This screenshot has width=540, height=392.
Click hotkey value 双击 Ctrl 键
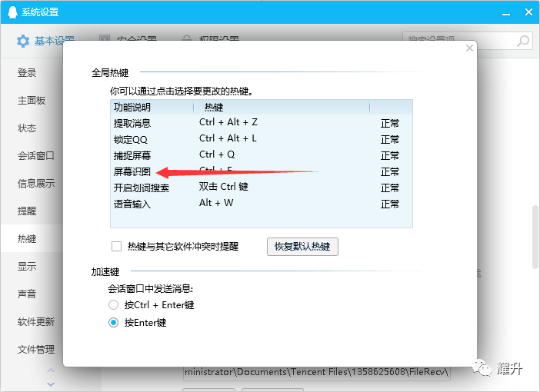click(224, 187)
